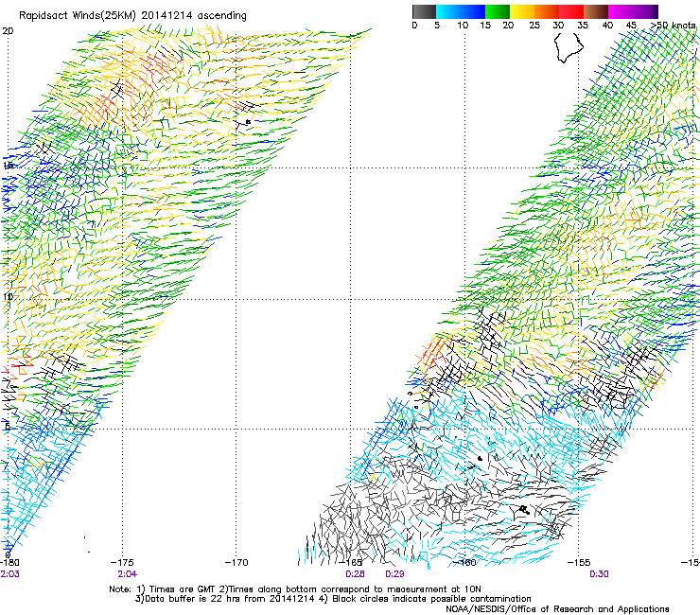The image size is (700, 615).
Task: Pick the yellow 20-25 knots swatch
Action: pyautogui.click(x=522, y=11)
